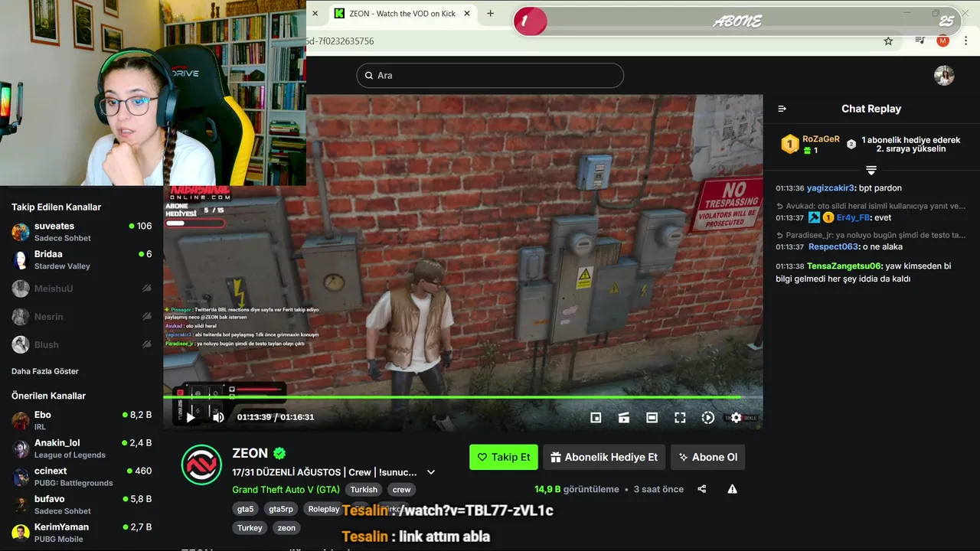This screenshot has height=551, width=980.
Task: Open the clip creation icon in player
Action: (x=624, y=417)
